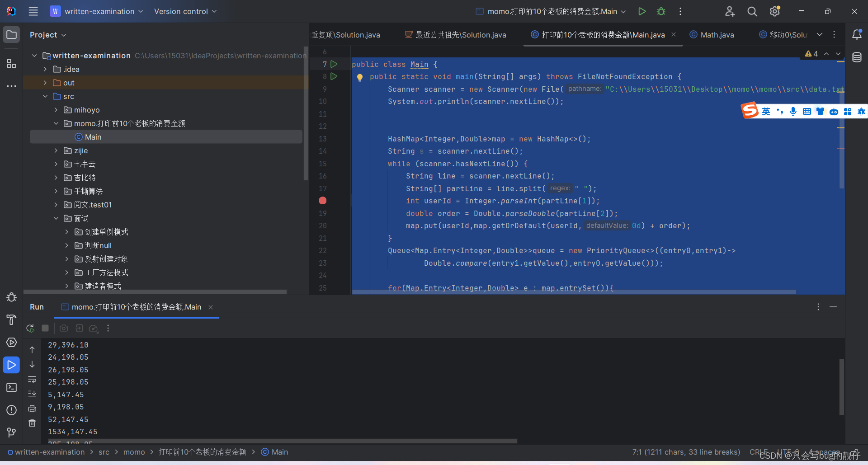Switch to 最近公共祖先\Solution.java tab
The image size is (868, 465).
(456, 35)
